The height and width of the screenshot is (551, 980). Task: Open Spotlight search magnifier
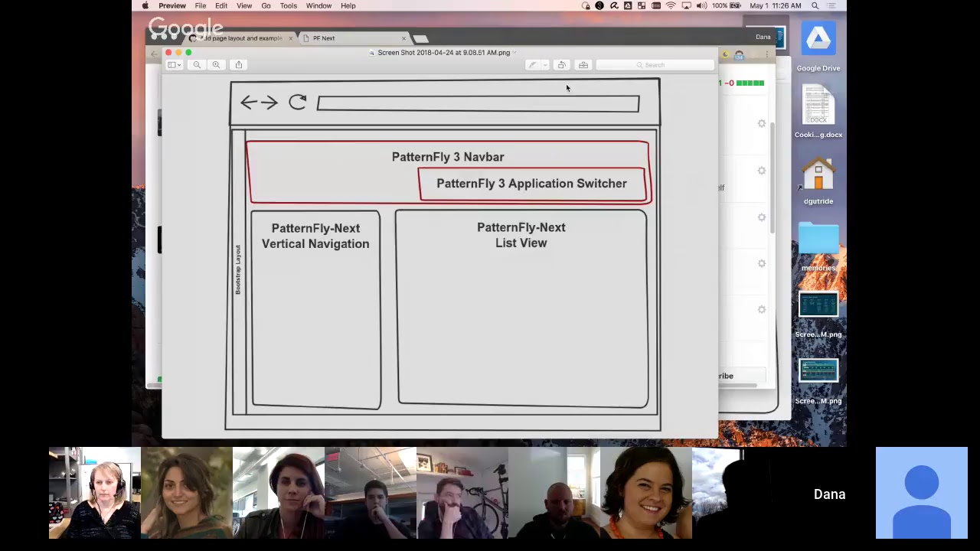815,5
